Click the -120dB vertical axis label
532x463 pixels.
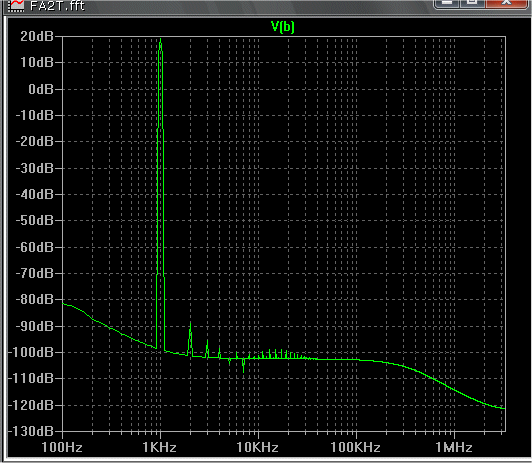click(31, 405)
